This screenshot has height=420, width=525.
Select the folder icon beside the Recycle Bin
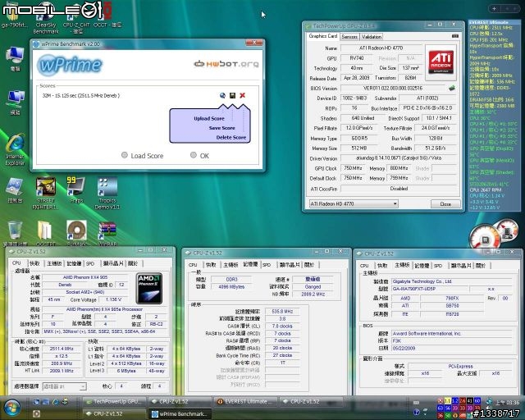point(45,233)
